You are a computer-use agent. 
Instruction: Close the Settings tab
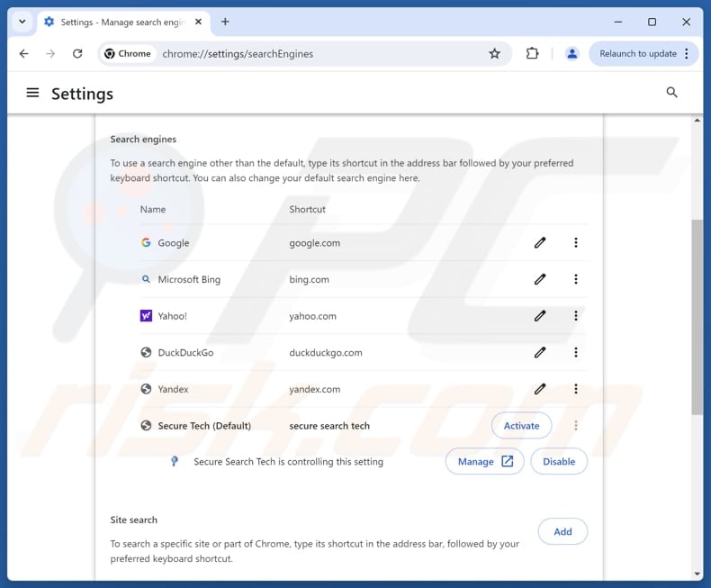198,22
